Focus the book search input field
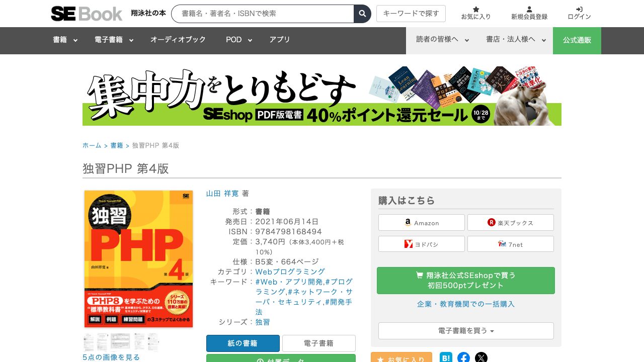The image size is (644, 362). tap(263, 14)
